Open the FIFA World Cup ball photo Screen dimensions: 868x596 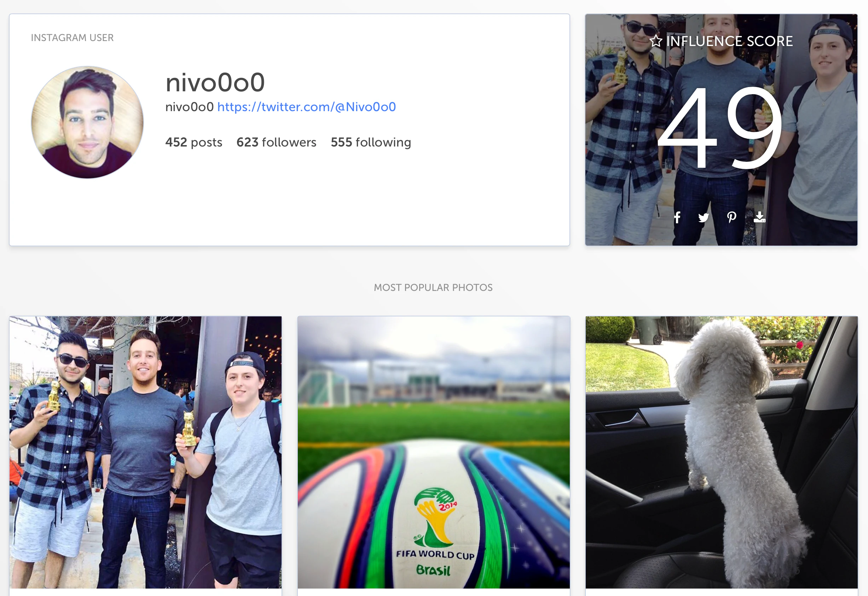pos(434,453)
